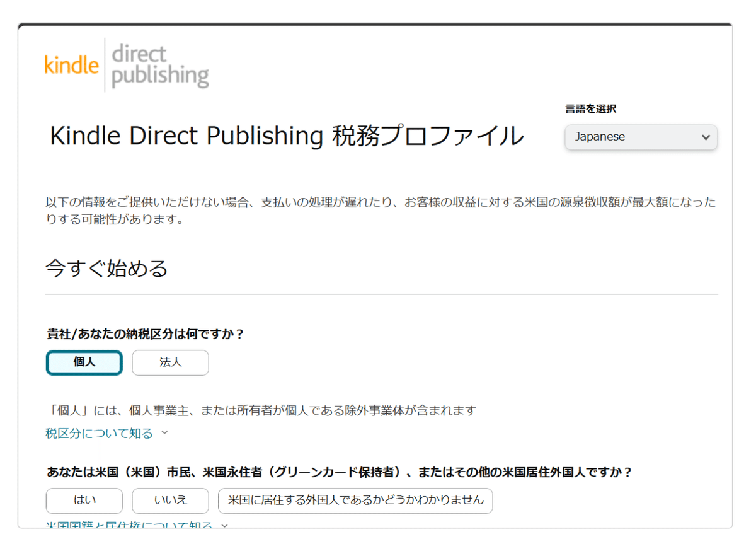Click the 今すぐ始める heading
756x556 pixels.
tap(106, 269)
